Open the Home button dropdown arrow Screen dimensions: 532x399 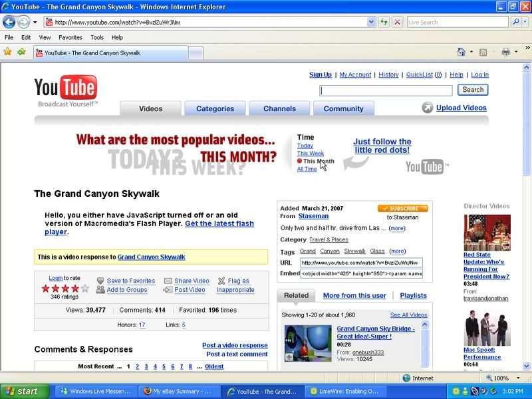tap(471, 52)
